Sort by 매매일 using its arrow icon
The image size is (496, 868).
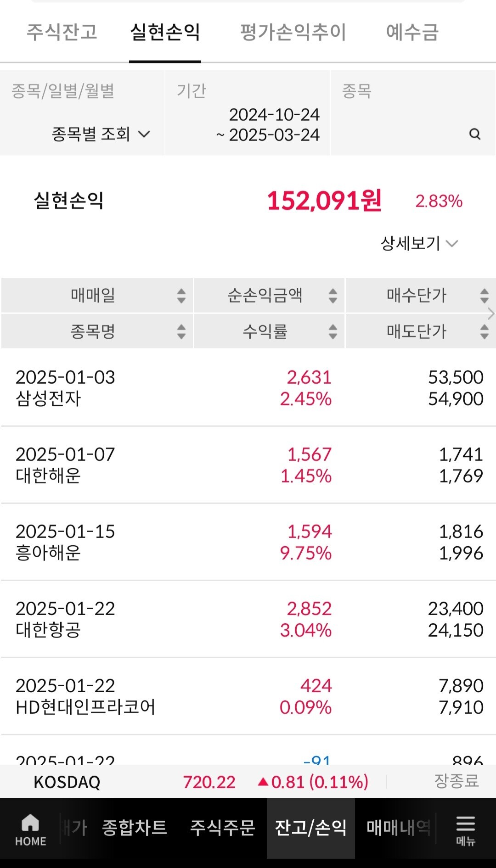(181, 296)
